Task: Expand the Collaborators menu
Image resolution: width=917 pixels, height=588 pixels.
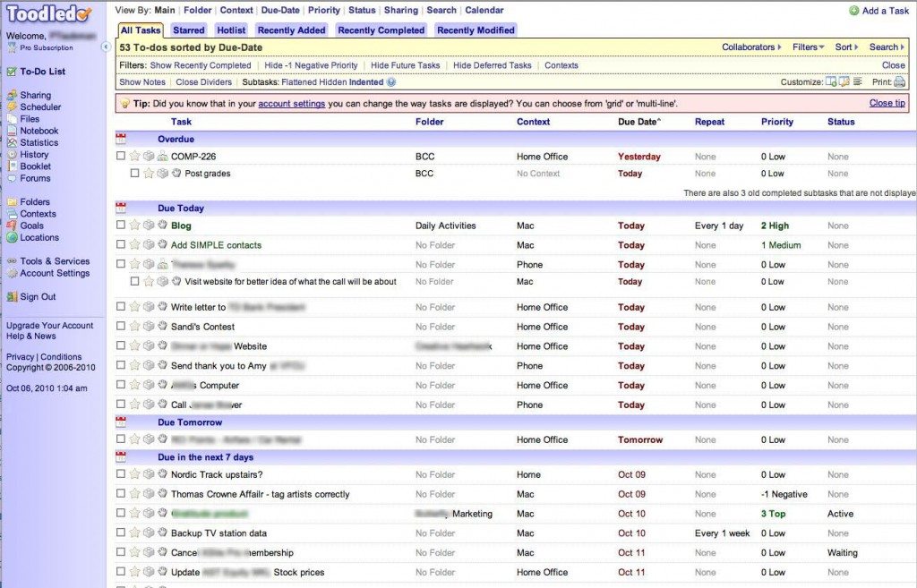Action: click(x=751, y=47)
